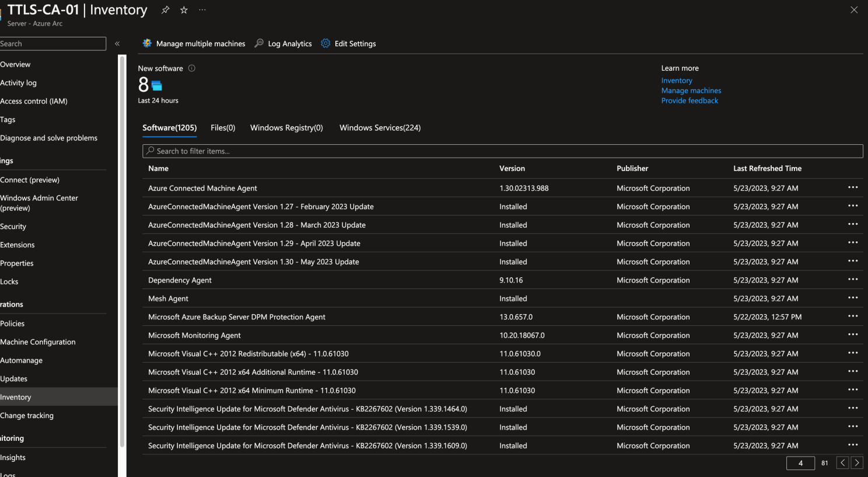Viewport: 868px width, 477px height.
Task: Click Manage multiple machines button
Action: (x=194, y=44)
